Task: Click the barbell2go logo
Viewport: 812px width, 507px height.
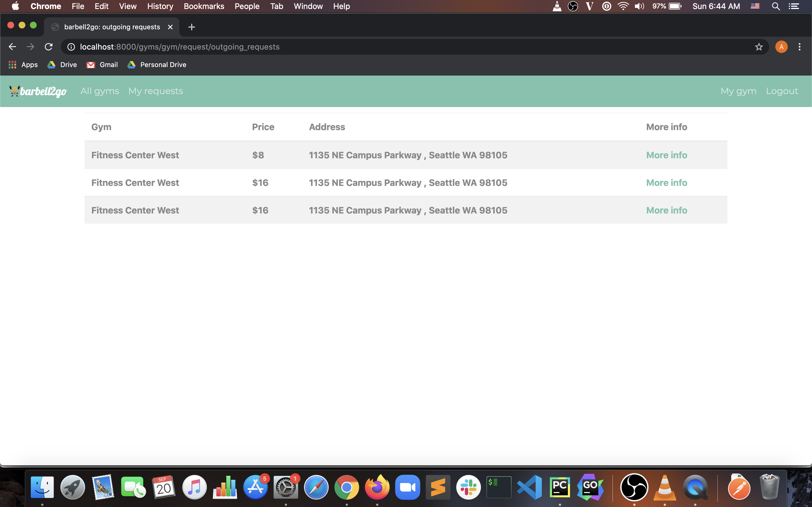Action: [38, 91]
